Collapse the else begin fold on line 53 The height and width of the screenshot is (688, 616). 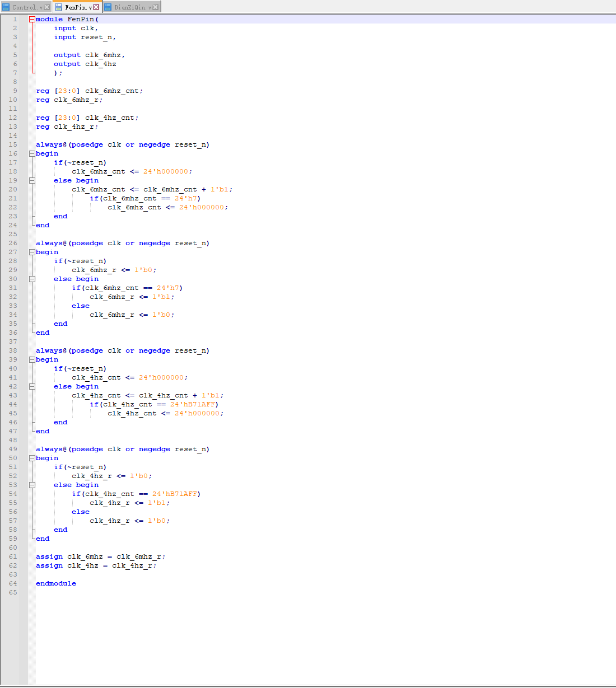click(x=32, y=485)
